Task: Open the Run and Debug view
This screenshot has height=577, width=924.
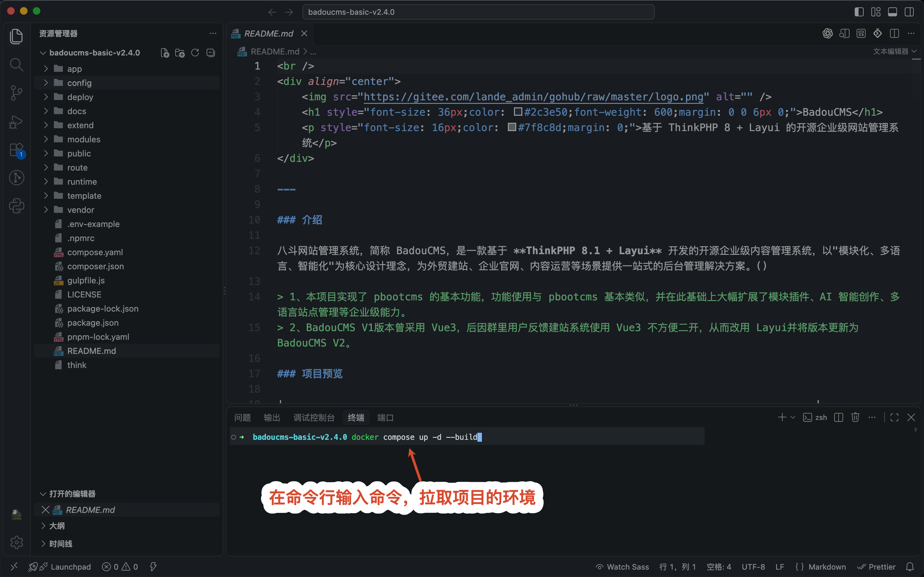Action: click(x=16, y=122)
